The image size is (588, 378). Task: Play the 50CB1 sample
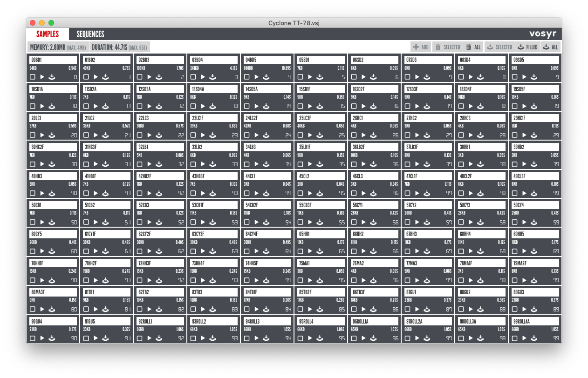pos(42,222)
